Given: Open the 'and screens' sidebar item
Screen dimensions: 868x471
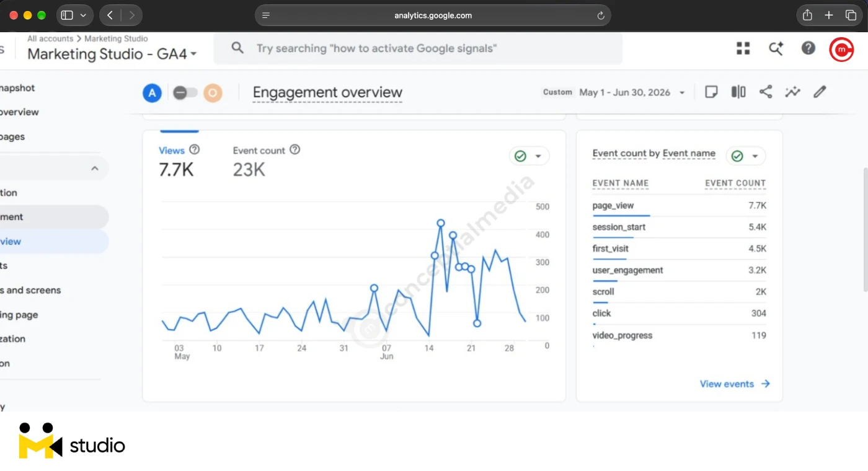Looking at the screenshot, I should point(31,290).
